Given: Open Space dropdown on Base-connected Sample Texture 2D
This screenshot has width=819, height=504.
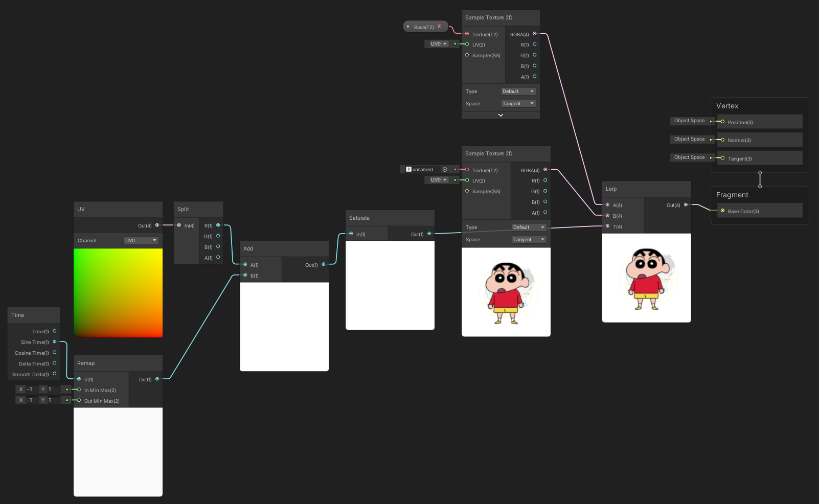Looking at the screenshot, I should coord(518,104).
